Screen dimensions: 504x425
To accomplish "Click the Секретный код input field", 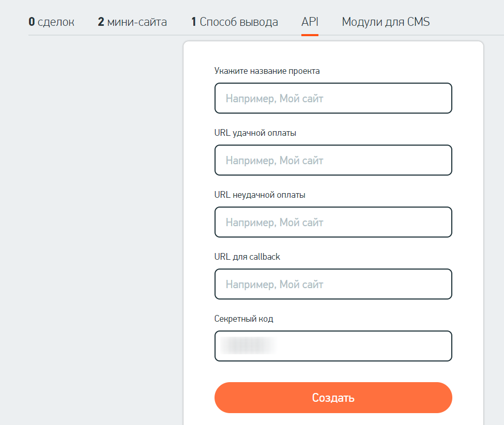I will pos(362,346).
